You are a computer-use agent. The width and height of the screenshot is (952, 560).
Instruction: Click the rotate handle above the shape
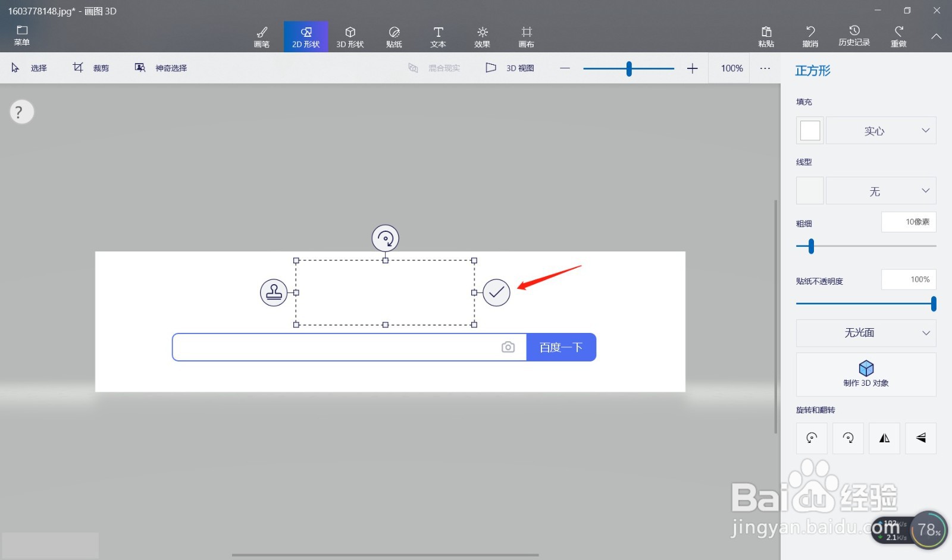point(386,238)
